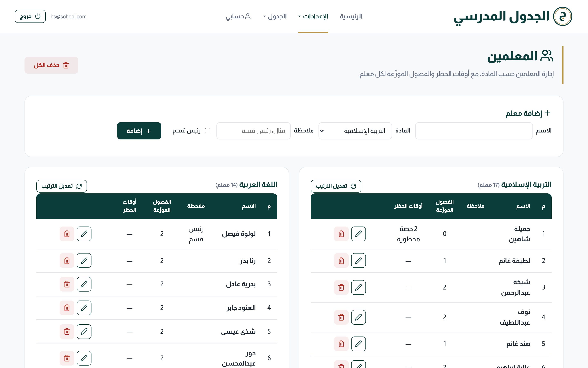Click حذف الكل delete all button
This screenshot has width=588, height=368.
(x=51, y=65)
